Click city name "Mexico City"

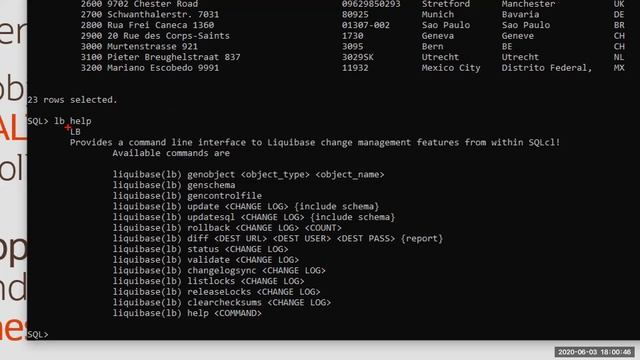pos(451,68)
